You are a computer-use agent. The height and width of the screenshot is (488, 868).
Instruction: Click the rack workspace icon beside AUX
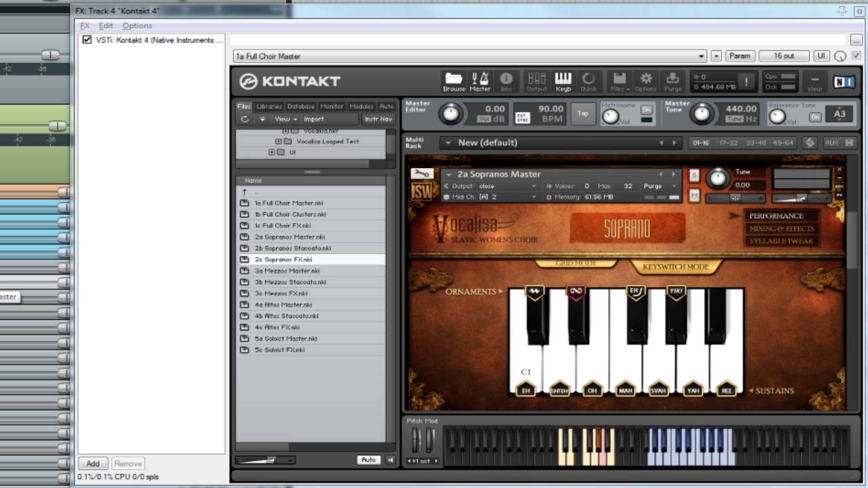pos(809,143)
